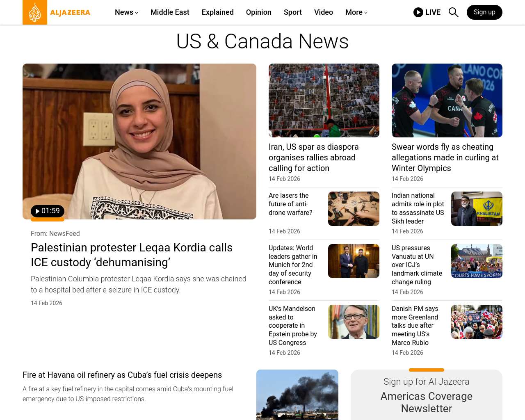Click the Havana refinery fire summary text
Image resolution: width=525 pixels, height=420 pixels.
coord(128,394)
